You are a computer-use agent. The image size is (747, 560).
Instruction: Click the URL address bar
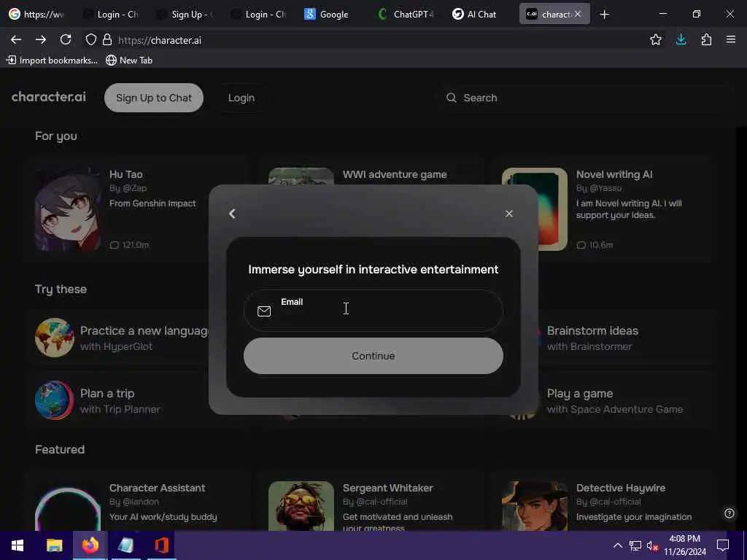point(371,40)
